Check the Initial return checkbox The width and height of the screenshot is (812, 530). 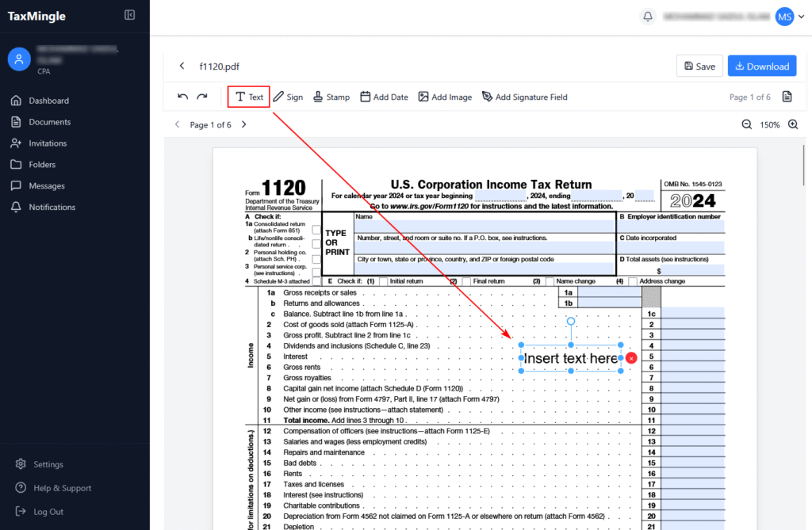(x=383, y=281)
